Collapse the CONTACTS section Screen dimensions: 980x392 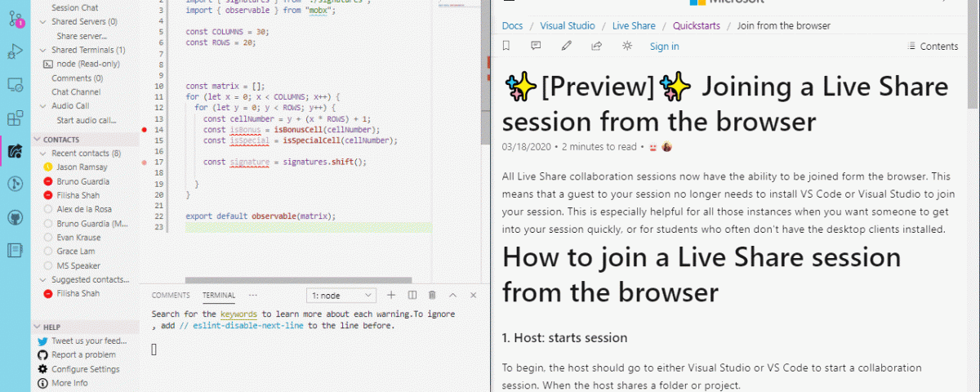click(38, 140)
